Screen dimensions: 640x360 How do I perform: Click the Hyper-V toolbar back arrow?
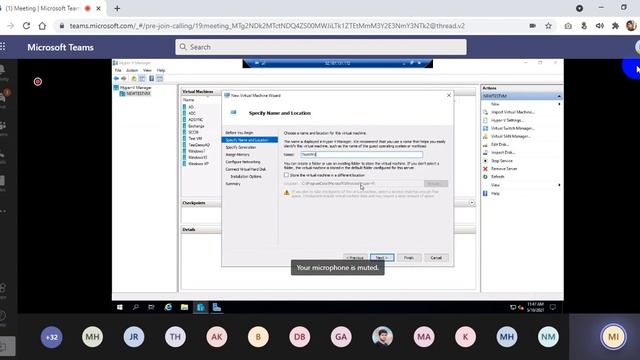[x=117, y=78]
